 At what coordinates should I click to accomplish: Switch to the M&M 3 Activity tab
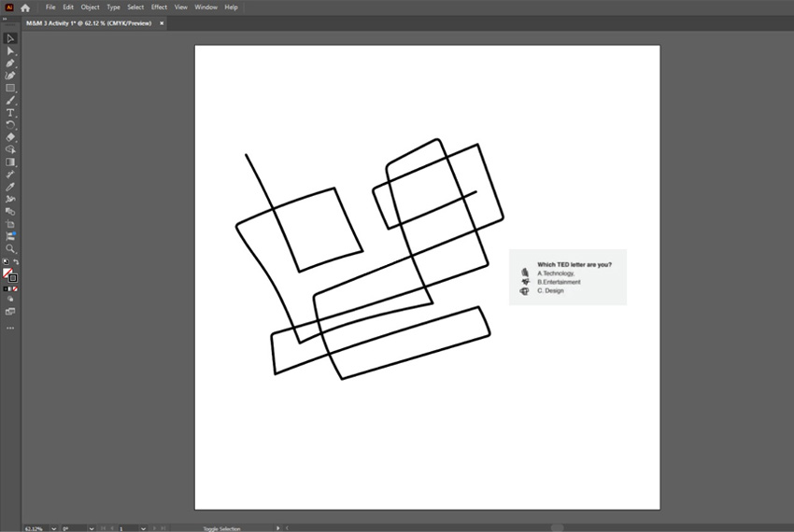[x=89, y=23]
